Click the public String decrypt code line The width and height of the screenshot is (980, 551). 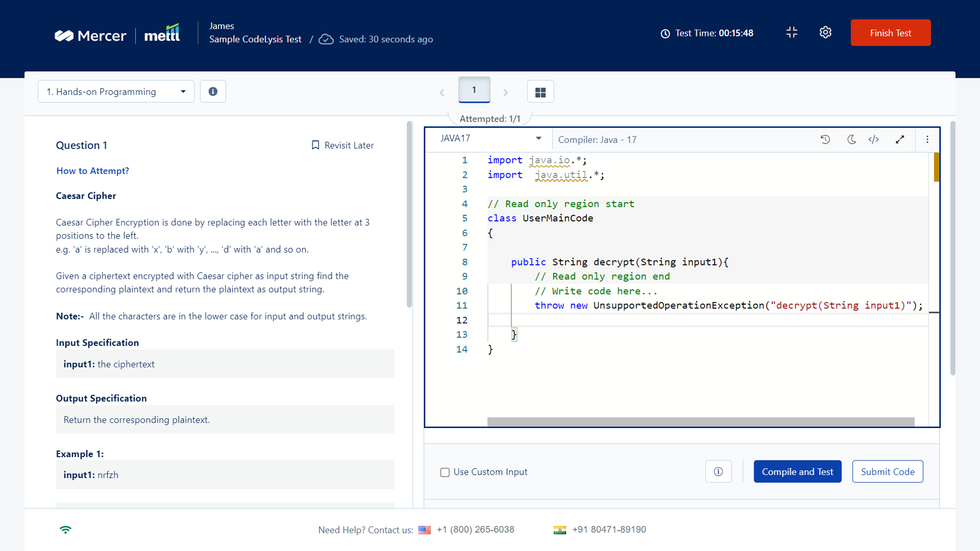pos(619,262)
